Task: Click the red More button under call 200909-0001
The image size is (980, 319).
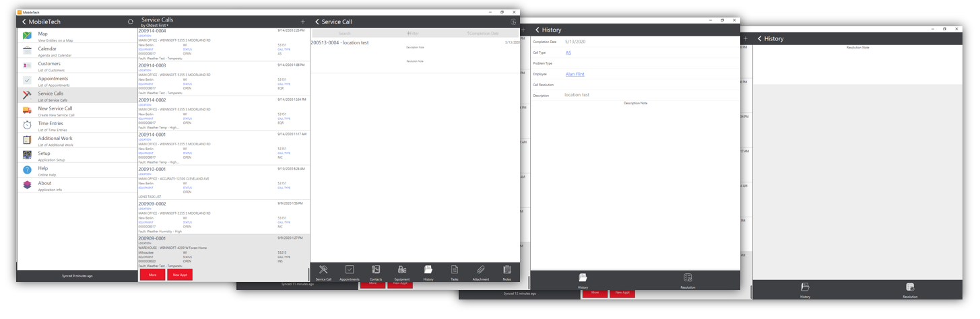Action: pos(152,275)
